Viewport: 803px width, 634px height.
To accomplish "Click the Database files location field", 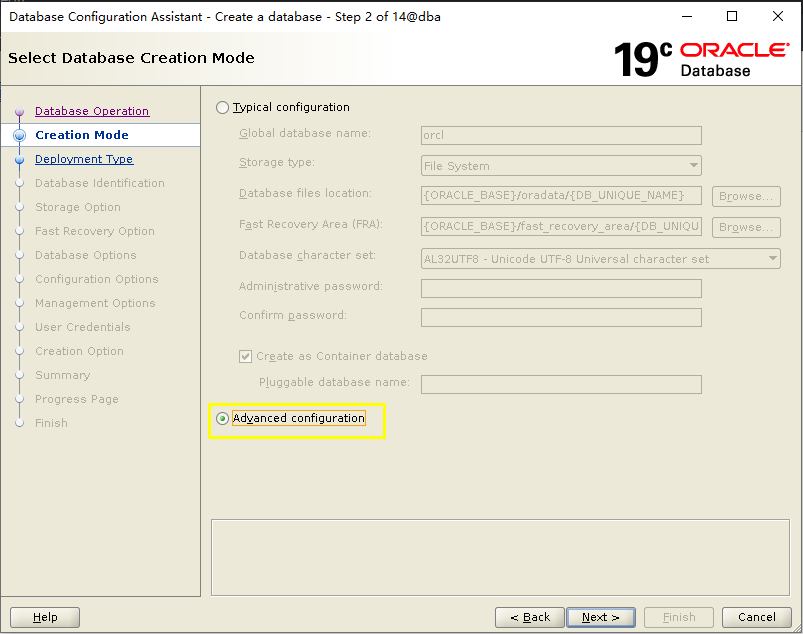I will (561, 196).
